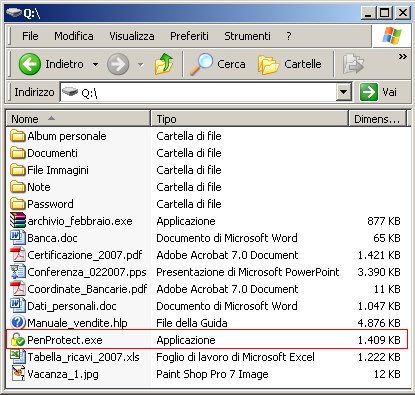This screenshot has height=395, width=415.
Task: Select PenProtect.exe padlock icon
Action: (18, 340)
